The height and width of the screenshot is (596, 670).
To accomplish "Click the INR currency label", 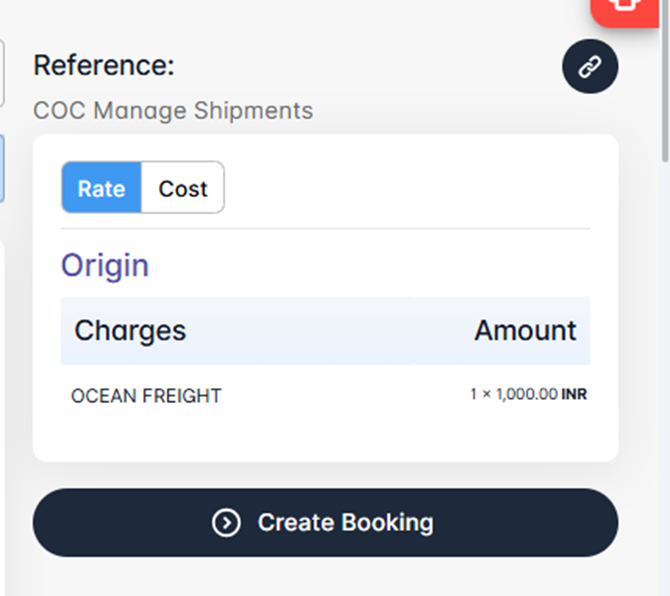I will pyautogui.click(x=574, y=395).
